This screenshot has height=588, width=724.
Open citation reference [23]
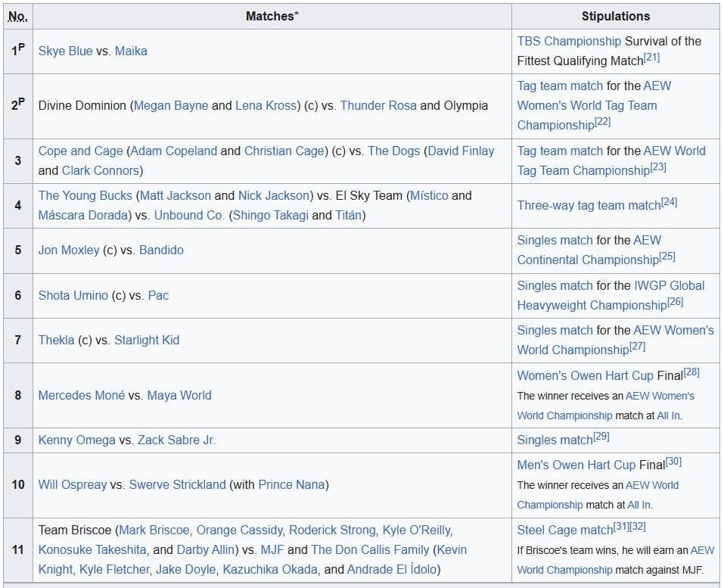pyautogui.click(x=658, y=167)
